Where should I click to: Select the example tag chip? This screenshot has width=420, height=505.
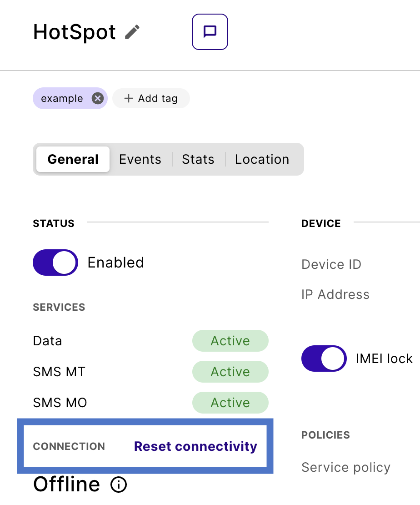click(62, 98)
